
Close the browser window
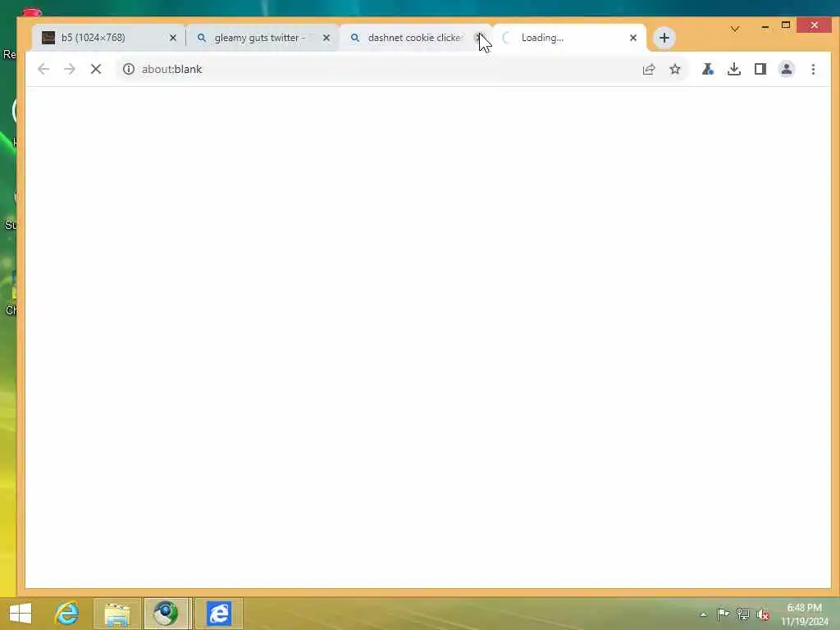(815, 25)
